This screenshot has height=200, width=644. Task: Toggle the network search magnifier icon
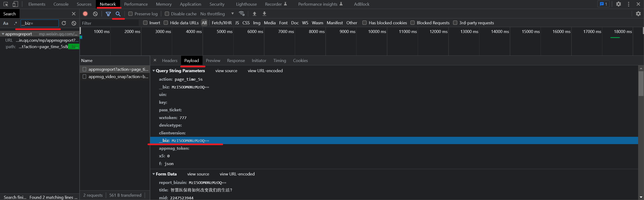pyautogui.click(x=118, y=14)
